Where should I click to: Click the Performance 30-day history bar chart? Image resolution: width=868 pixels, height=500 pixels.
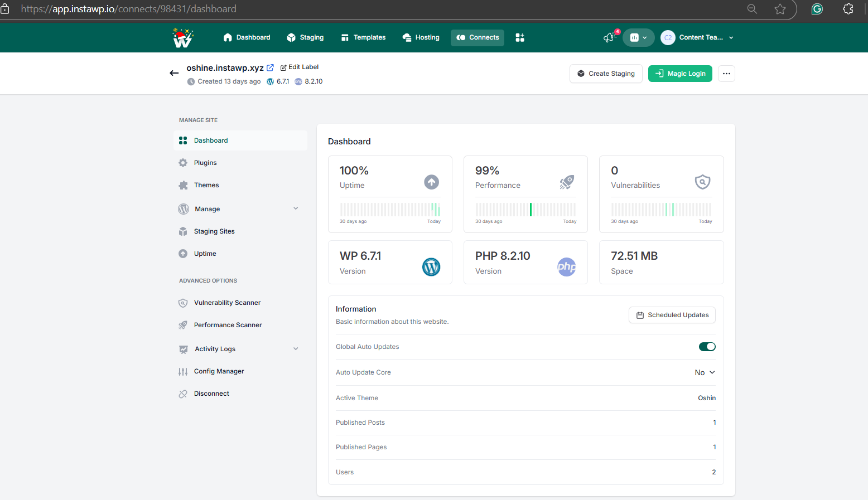tap(525, 210)
